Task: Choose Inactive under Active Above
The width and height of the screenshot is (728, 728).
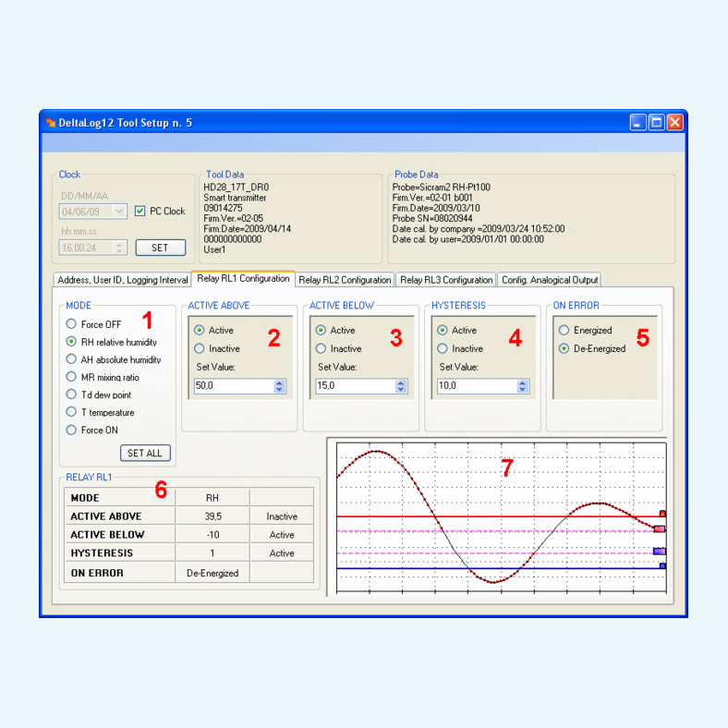Action: pyautogui.click(x=200, y=348)
